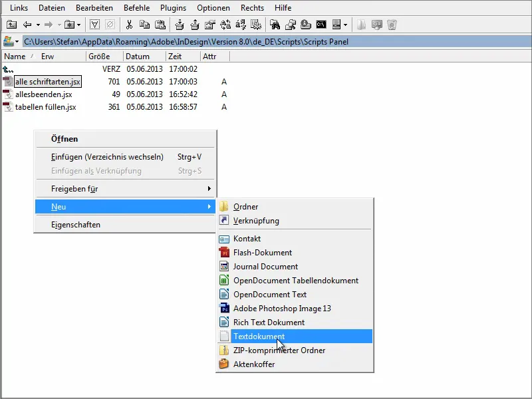Image resolution: width=532 pixels, height=399 pixels.
Task: Open the Plugins menu
Action: (173, 8)
